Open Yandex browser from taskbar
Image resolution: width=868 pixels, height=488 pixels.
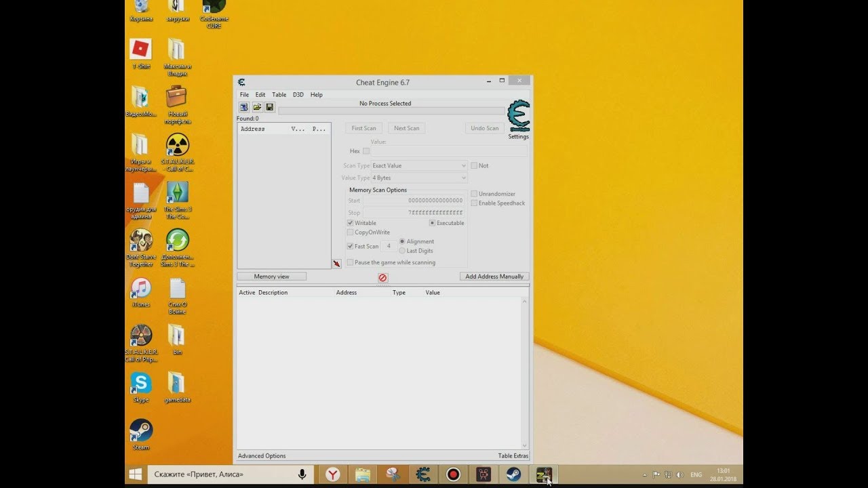pyautogui.click(x=332, y=474)
